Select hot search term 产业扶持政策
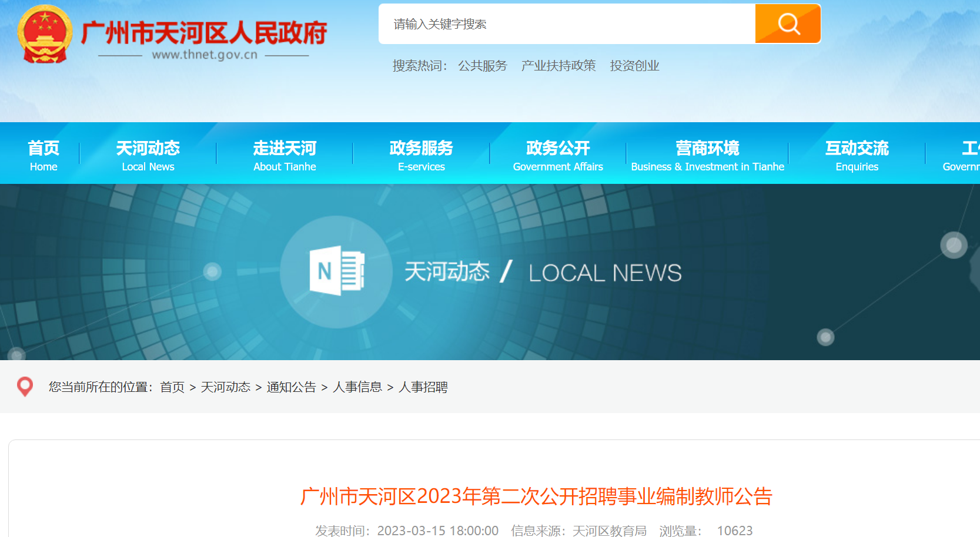The image size is (980, 537). click(x=558, y=66)
